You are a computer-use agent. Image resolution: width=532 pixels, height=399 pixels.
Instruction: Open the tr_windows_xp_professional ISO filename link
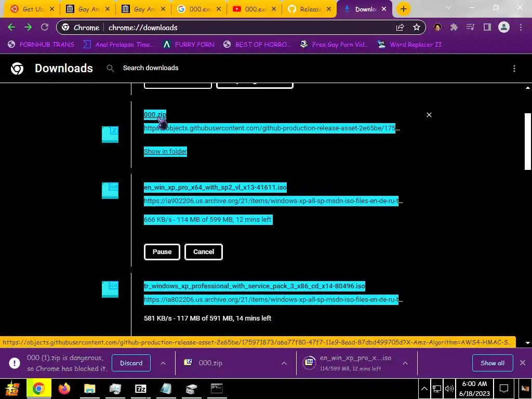point(255,286)
